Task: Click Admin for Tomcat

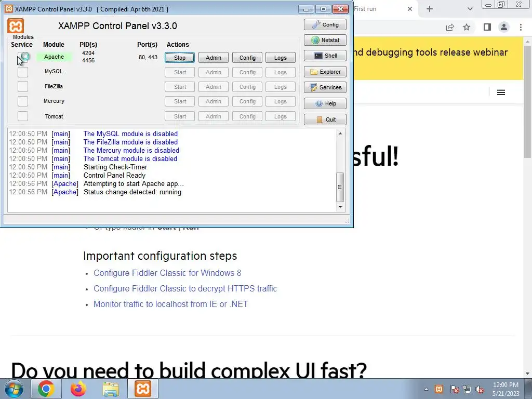Action: tap(214, 116)
